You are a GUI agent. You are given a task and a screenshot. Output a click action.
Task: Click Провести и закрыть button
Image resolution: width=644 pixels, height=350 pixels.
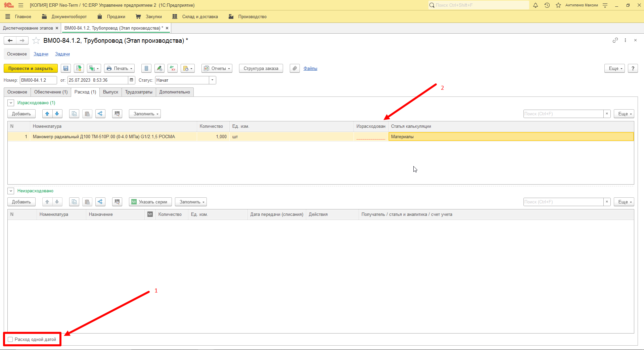(x=31, y=68)
